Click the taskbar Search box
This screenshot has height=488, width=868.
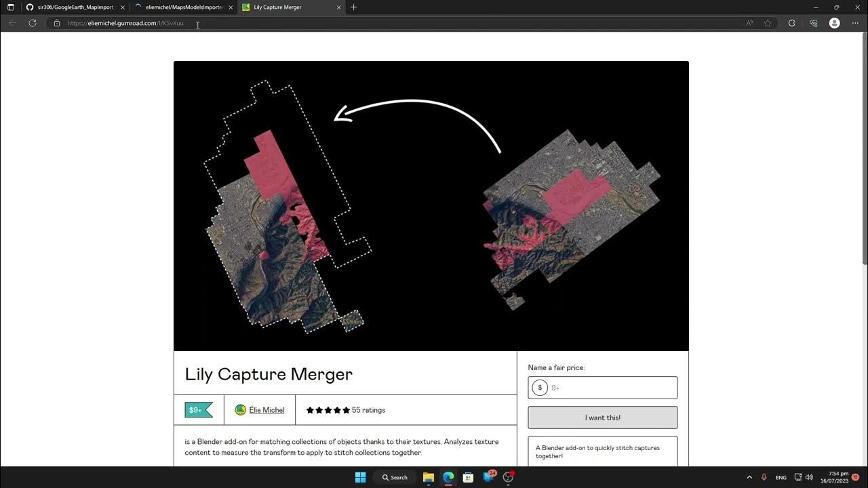click(394, 477)
